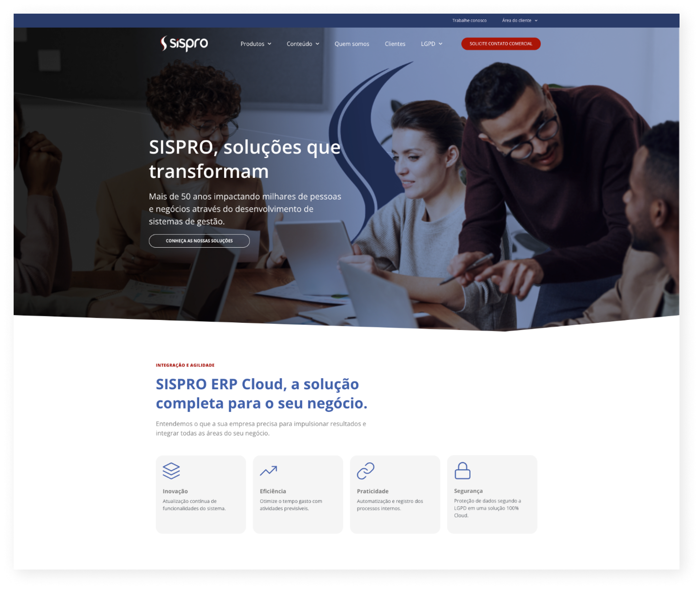Go to Quem somos page
Screen dimensions: 700x590
pos(352,44)
